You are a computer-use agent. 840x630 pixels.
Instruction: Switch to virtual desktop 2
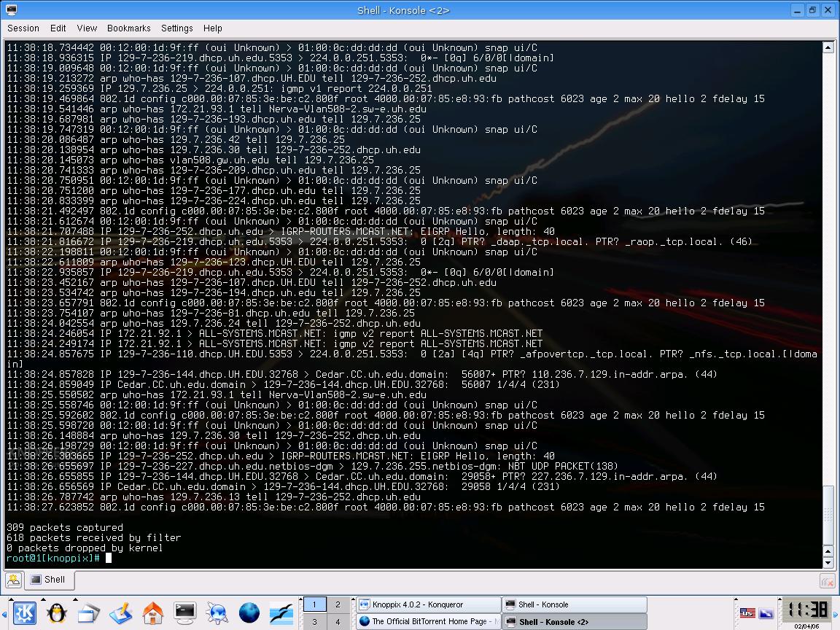tap(338, 604)
